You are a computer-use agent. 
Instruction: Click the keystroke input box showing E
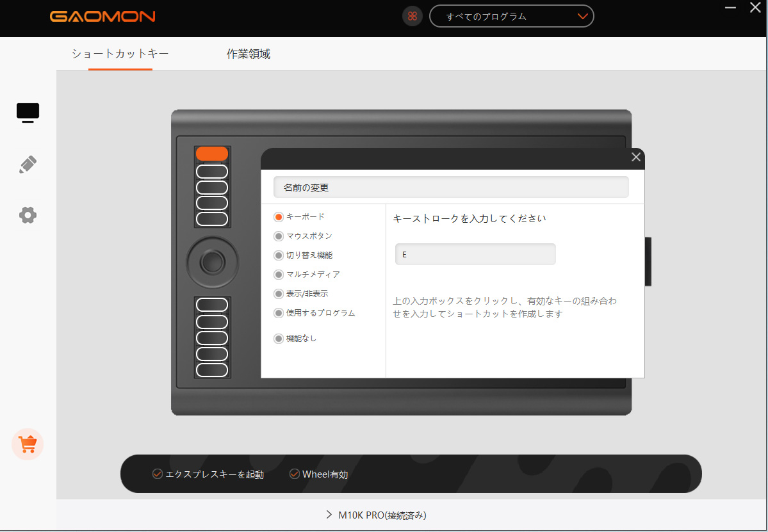tap(475, 254)
